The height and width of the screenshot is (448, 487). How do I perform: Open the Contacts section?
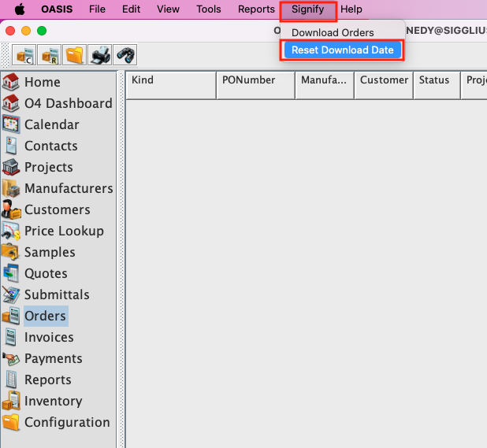pyautogui.click(x=51, y=146)
